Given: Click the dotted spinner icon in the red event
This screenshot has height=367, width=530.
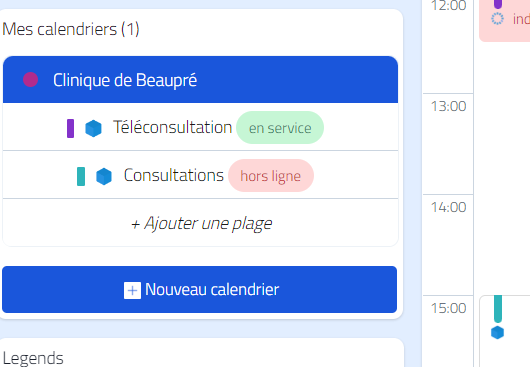Looking at the screenshot, I should point(498,19).
